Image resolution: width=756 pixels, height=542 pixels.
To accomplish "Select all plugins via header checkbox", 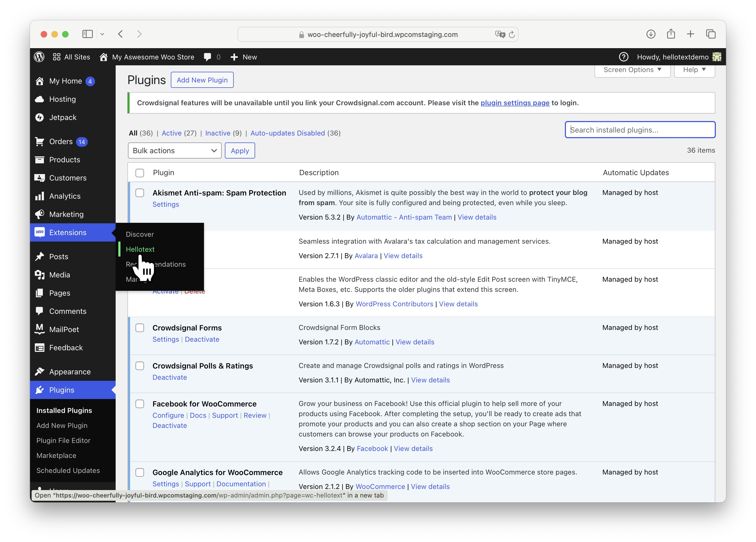I will coord(140,173).
